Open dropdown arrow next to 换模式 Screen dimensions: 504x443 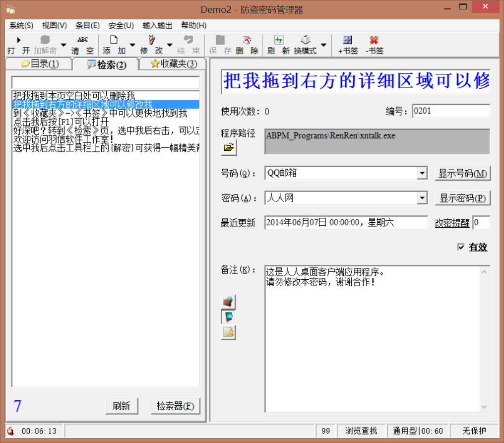coord(323,45)
